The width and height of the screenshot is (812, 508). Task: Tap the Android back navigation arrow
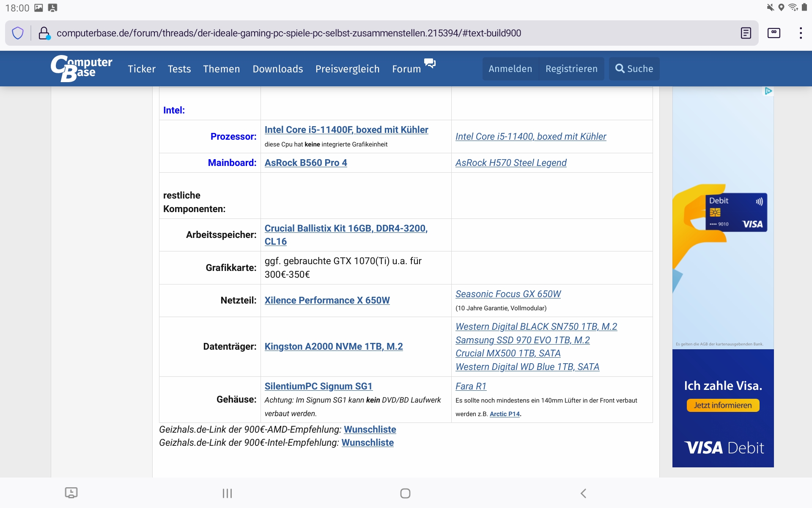point(583,493)
